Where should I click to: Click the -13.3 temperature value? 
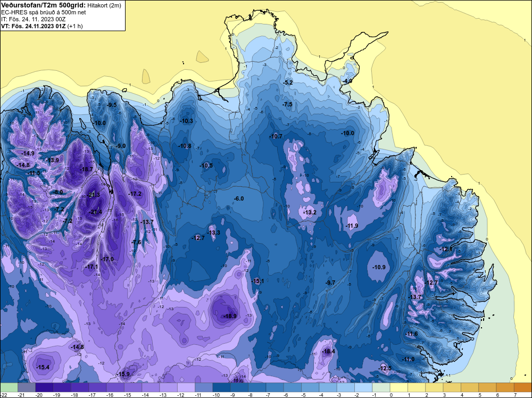(x=214, y=233)
